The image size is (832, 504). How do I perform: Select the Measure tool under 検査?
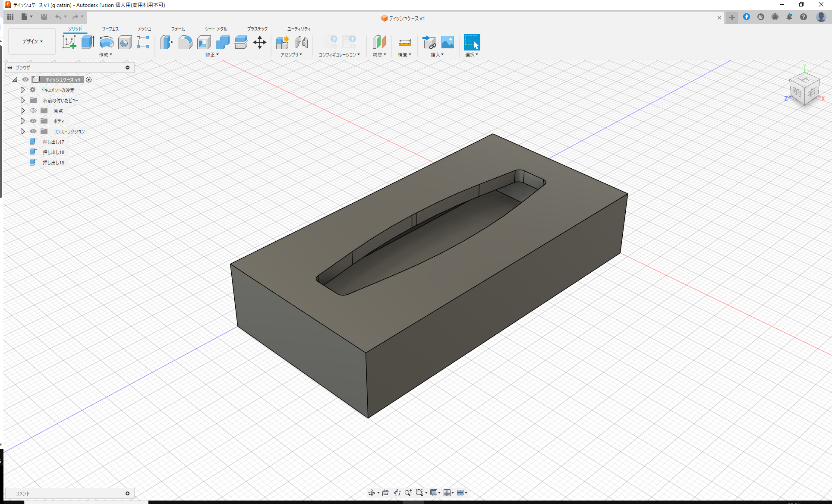404,42
